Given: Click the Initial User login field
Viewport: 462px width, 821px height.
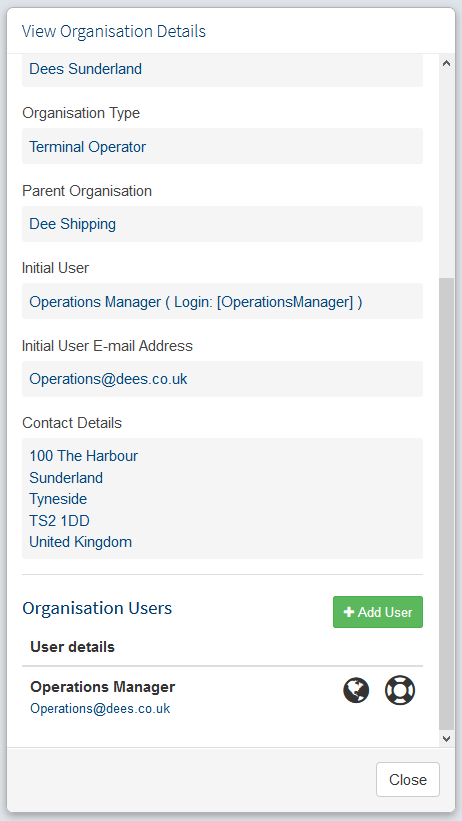Looking at the screenshot, I should coord(222,302).
